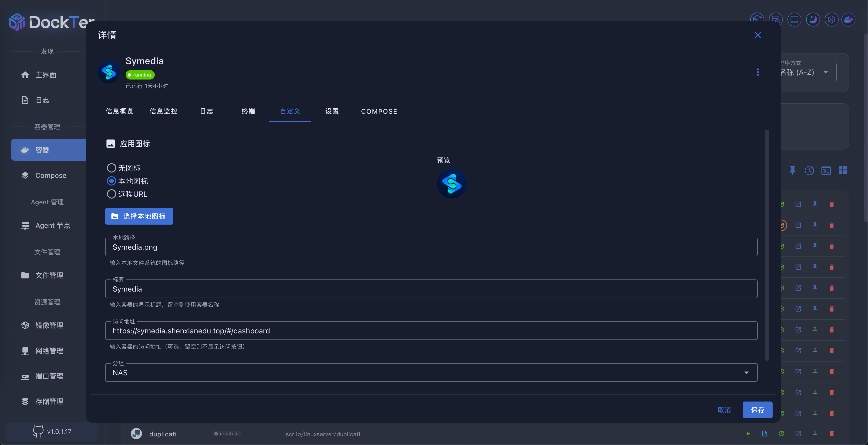Toggle dark mode moon icon
The image size is (868, 445).
813,20
